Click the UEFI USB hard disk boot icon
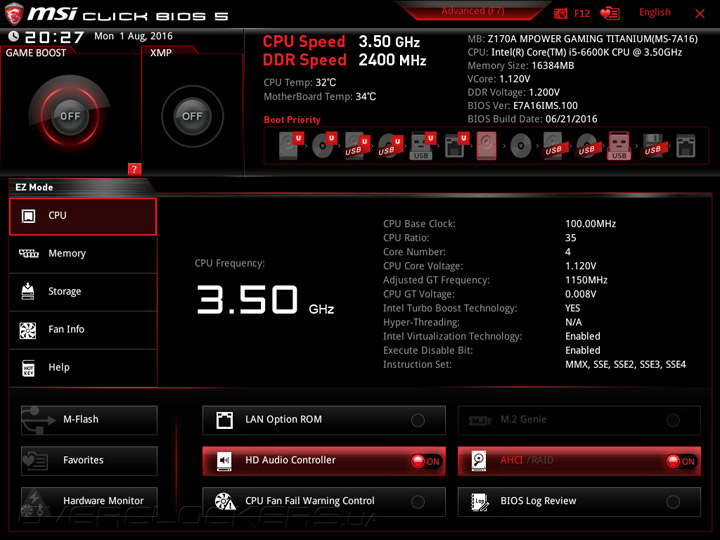Screen dimensions: 720x540 click(x=356, y=146)
